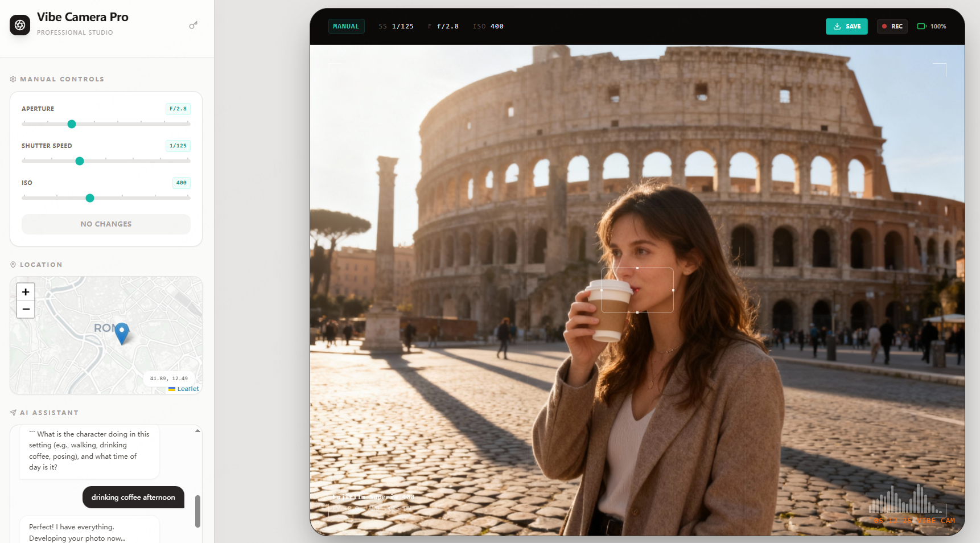Image resolution: width=980 pixels, height=543 pixels.
Task: Zoom in the map with plus button
Action: pyautogui.click(x=26, y=292)
